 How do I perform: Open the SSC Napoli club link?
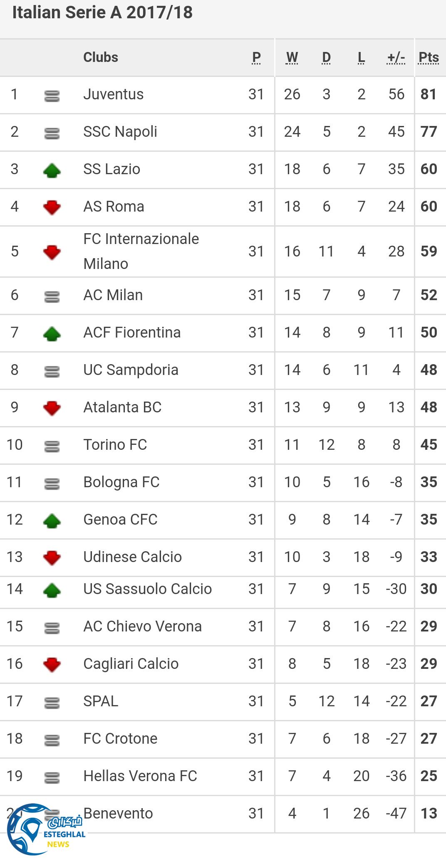[120, 132]
